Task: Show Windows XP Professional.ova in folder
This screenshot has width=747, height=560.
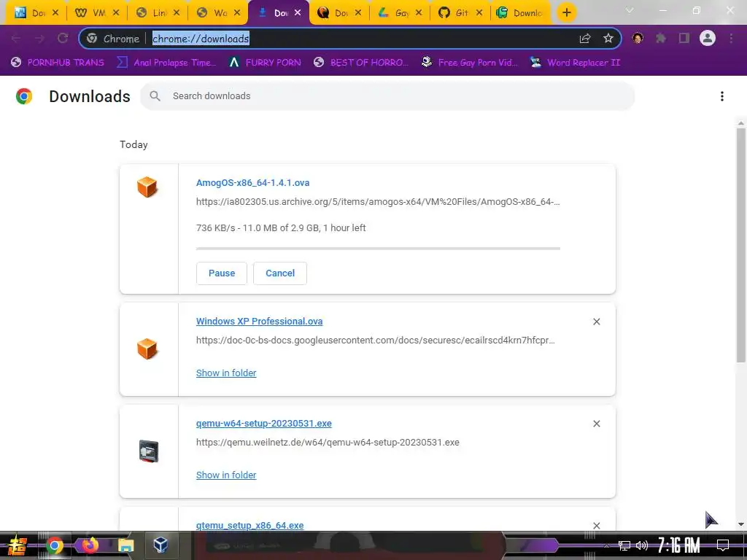Action: [x=226, y=373]
